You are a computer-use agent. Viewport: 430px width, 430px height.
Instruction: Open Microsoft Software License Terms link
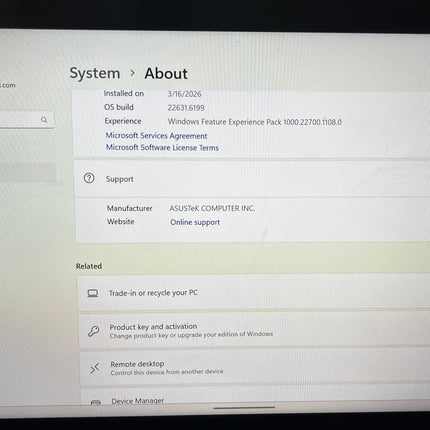pos(162,147)
